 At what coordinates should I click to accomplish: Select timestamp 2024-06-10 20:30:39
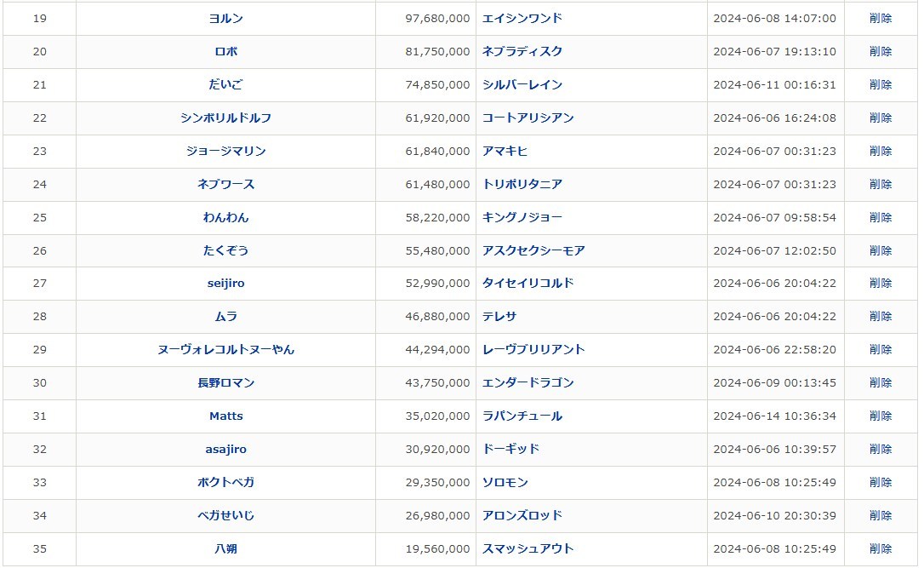[x=775, y=515]
